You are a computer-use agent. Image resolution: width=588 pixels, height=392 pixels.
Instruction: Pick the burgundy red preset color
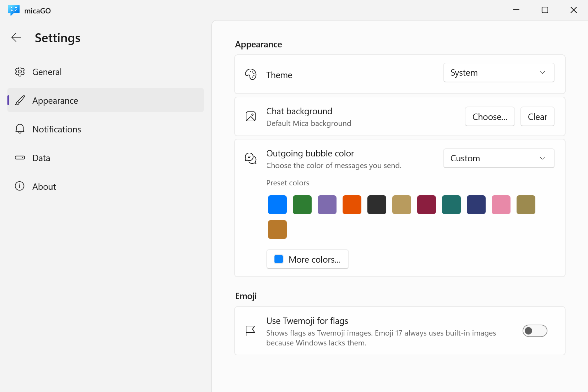(x=427, y=205)
